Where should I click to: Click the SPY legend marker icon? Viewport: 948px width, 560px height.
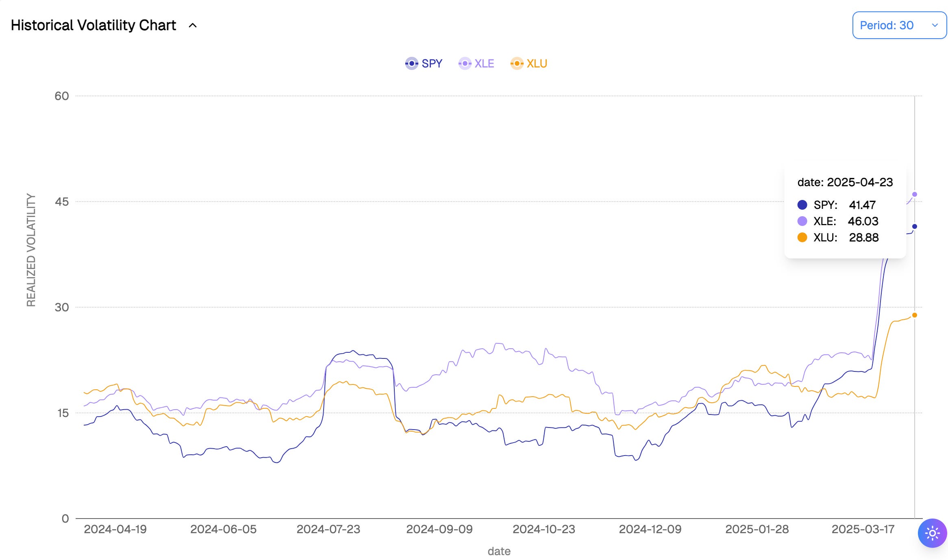point(411,63)
